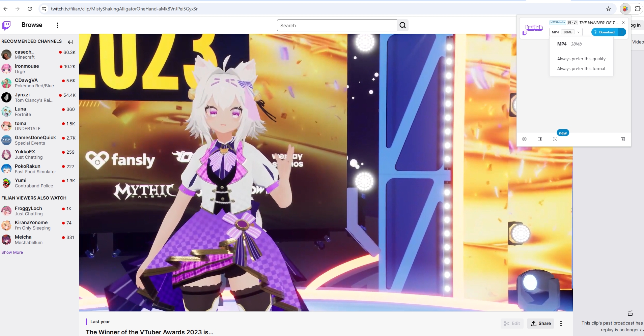Click the 'Last year' label under the video
Image resolution: width=644 pixels, height=336 pixels.
100,322
